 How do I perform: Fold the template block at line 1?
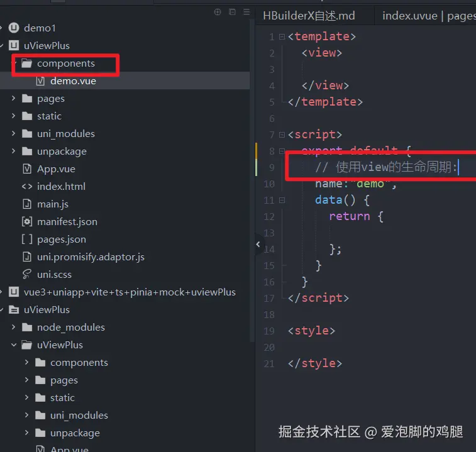point(282,36)
